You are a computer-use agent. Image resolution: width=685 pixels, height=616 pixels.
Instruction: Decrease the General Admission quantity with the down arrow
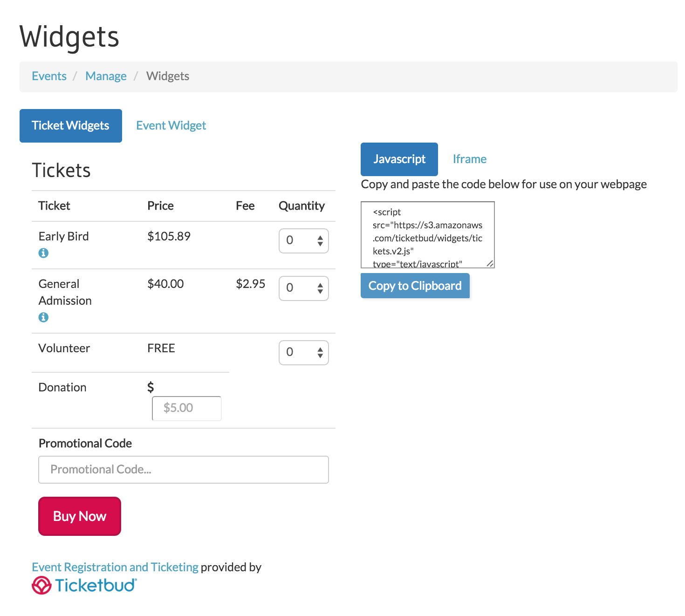point(320,292)
